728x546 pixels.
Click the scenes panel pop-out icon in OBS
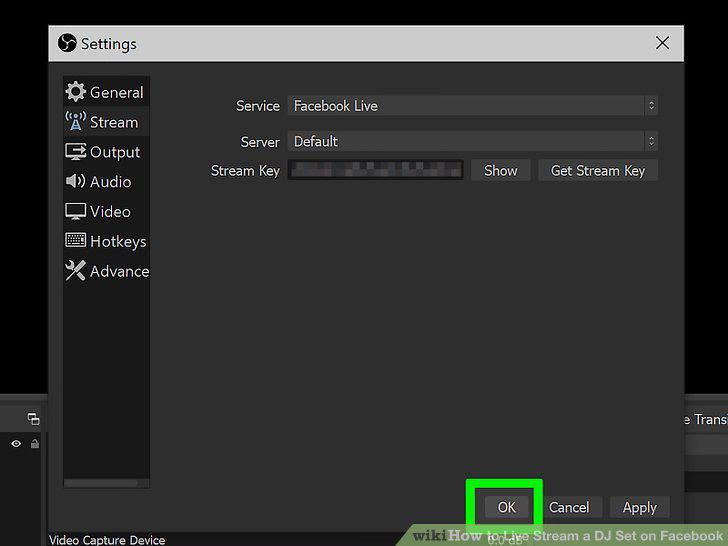point(33,419)
